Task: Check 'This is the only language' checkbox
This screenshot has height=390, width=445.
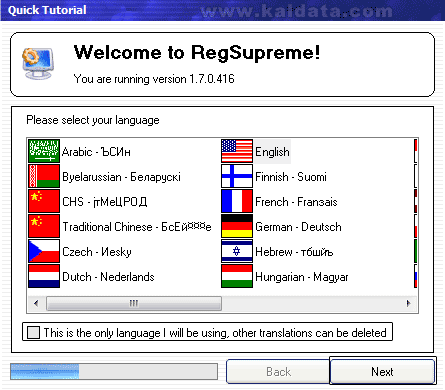Action: point(33,332)
